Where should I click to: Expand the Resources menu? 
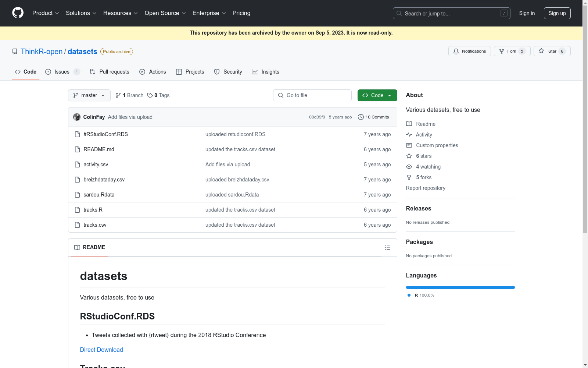(121, 13)
